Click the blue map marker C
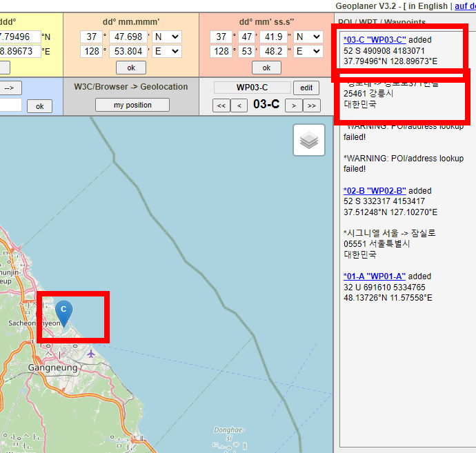476x453 pixels. point(63,314)
